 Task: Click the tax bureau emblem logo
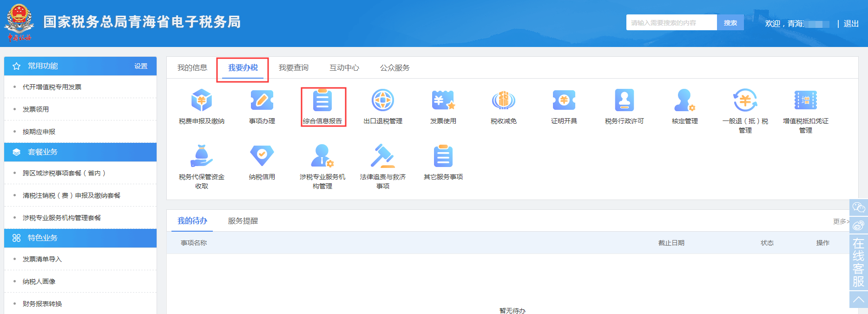20,22
